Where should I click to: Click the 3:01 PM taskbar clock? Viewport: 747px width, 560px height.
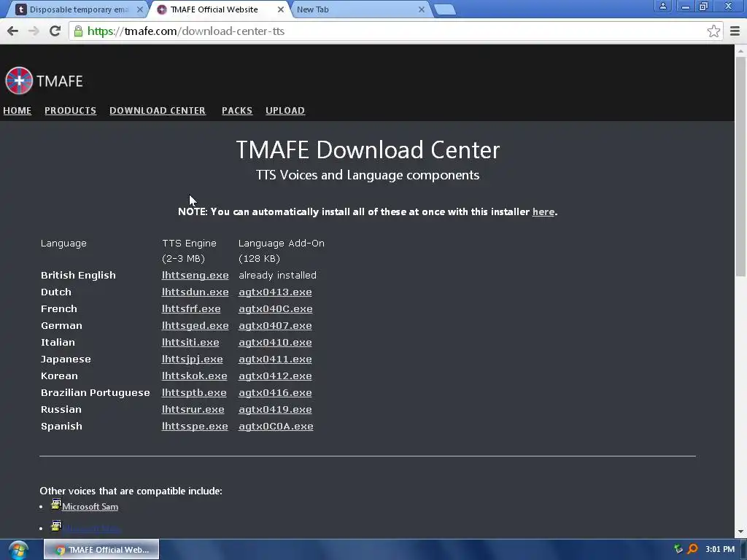(720, 550)
